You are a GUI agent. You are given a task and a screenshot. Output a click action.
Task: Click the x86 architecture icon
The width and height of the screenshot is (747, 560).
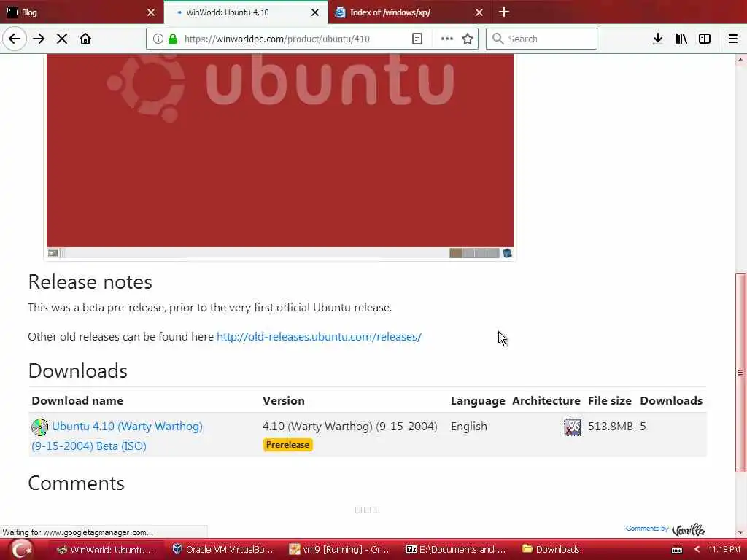(x=572, y=427)
